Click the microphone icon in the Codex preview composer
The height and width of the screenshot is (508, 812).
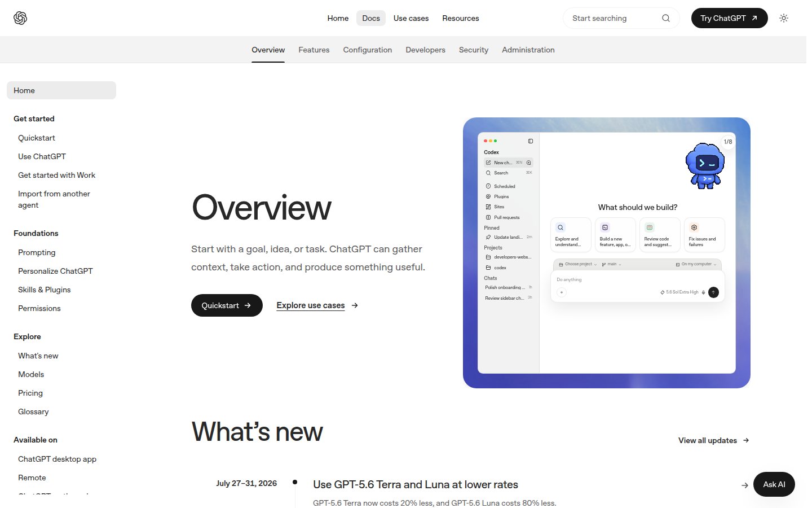(x=703, y=292)
